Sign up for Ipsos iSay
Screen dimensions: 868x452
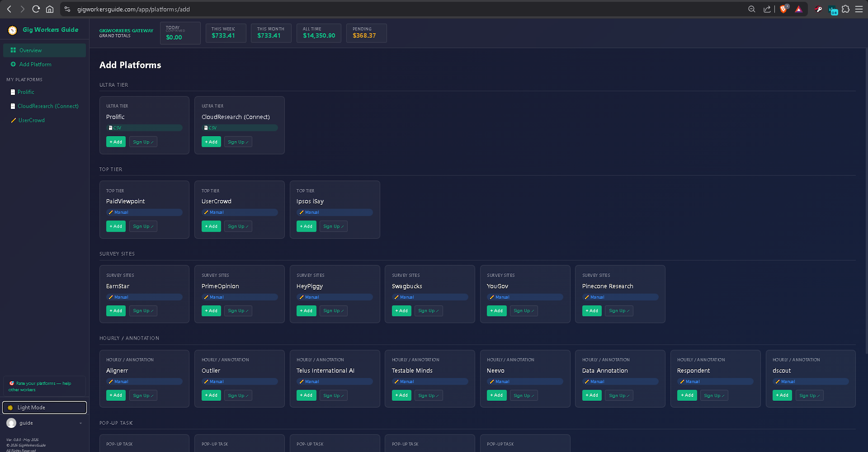[334, 226]
